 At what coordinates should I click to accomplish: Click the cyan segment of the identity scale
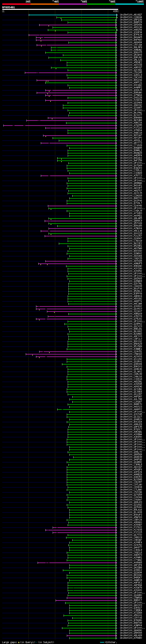coord(130,4)
